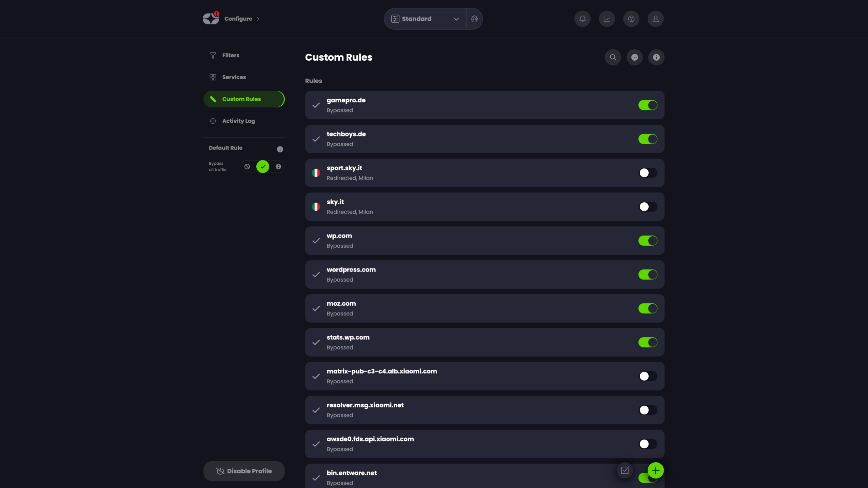Click the settings gear next to Standard profile
The width and height of the screenshot is (868, 488).
point(474,19)
